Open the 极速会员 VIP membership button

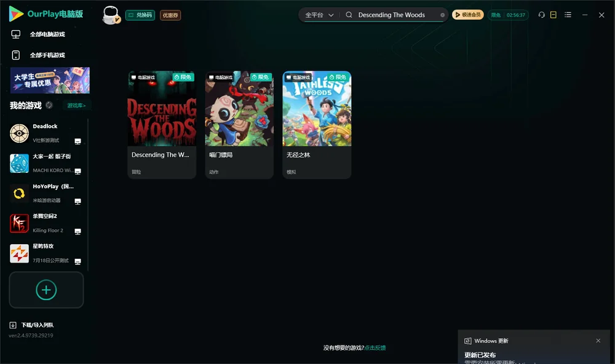click(x=468, y=15)
